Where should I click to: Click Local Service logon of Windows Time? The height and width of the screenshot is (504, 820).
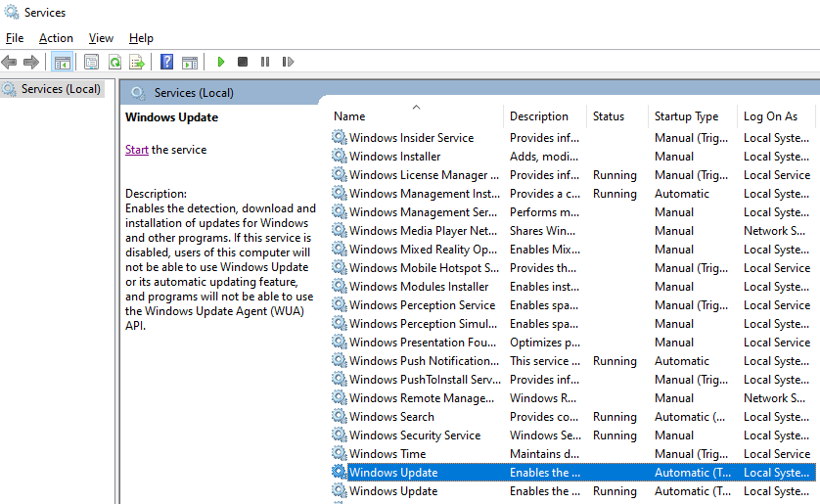(x=777, y=453)
